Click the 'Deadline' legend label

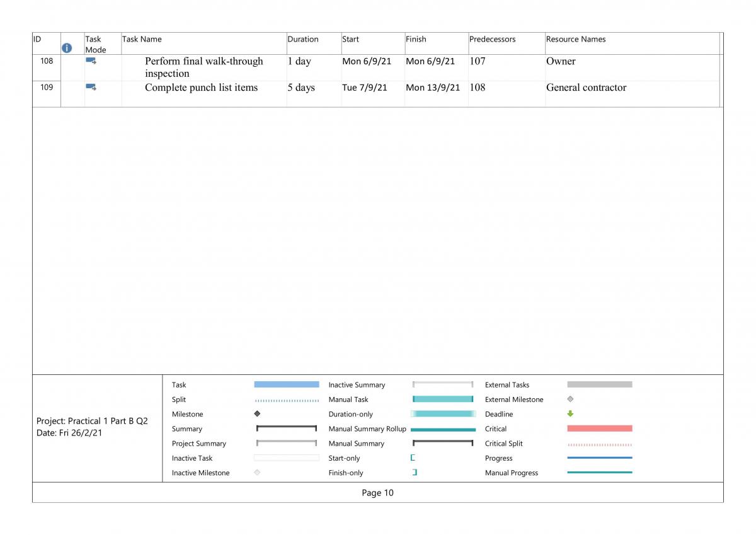[x=499, y=414]
